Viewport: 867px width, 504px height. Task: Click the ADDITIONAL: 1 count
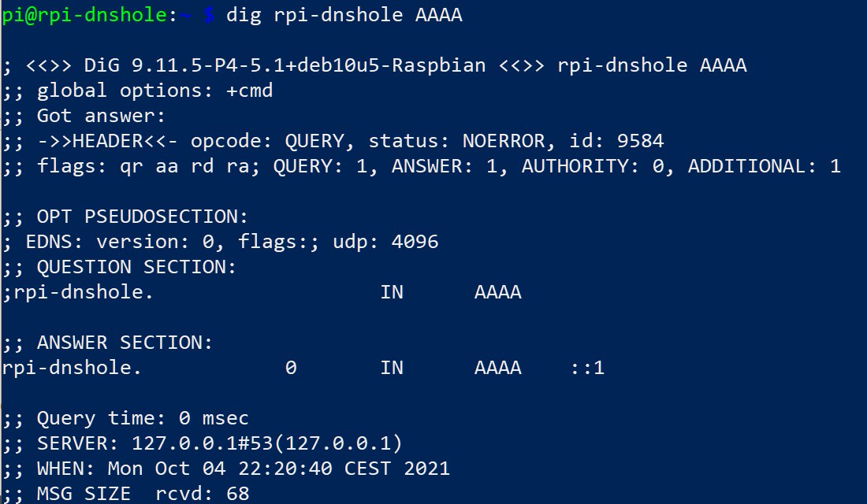tap(765, 166)
